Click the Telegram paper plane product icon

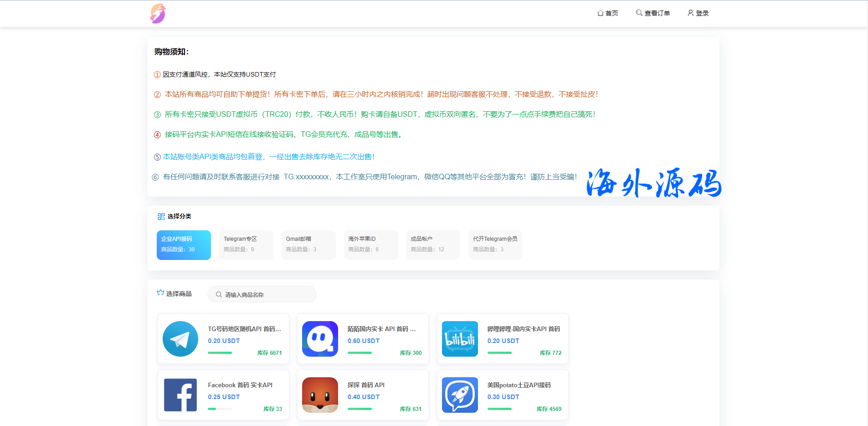click(180, 339)
